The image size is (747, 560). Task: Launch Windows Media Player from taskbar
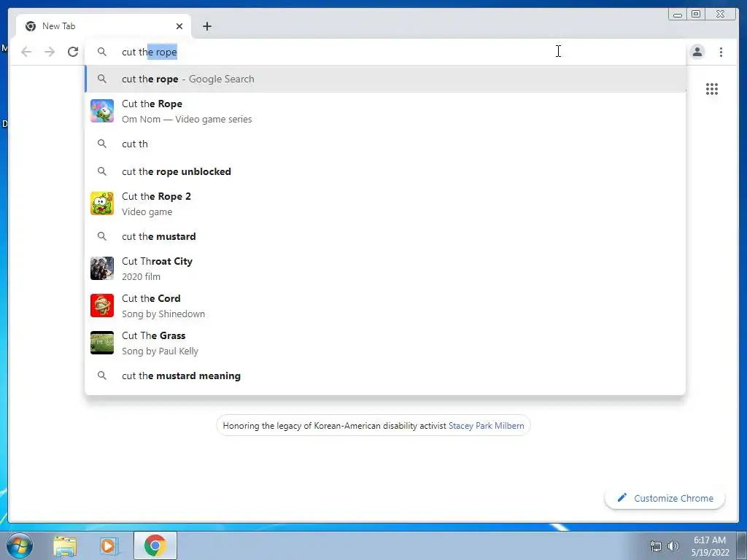(x=109, y=545)
